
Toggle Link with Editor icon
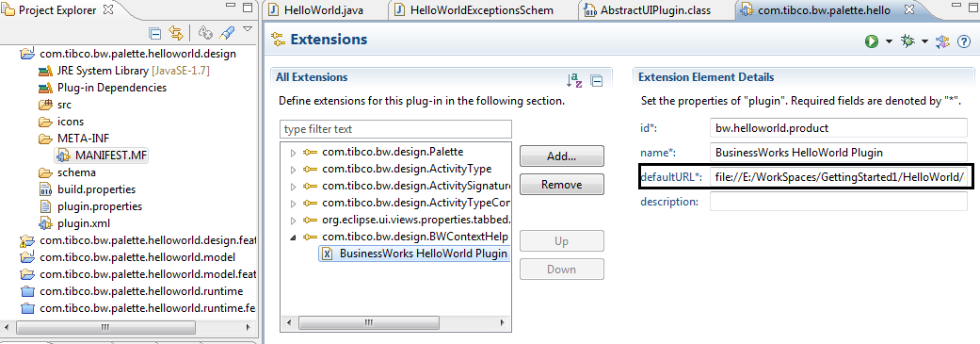176,33
